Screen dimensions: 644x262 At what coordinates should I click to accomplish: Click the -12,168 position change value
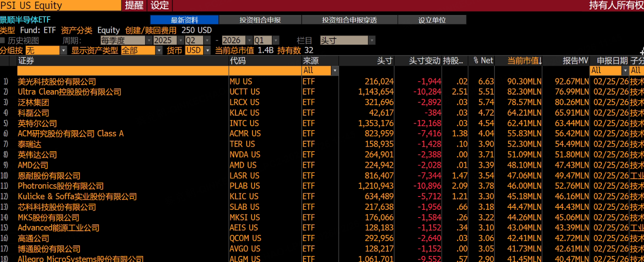tap(427, 124)
